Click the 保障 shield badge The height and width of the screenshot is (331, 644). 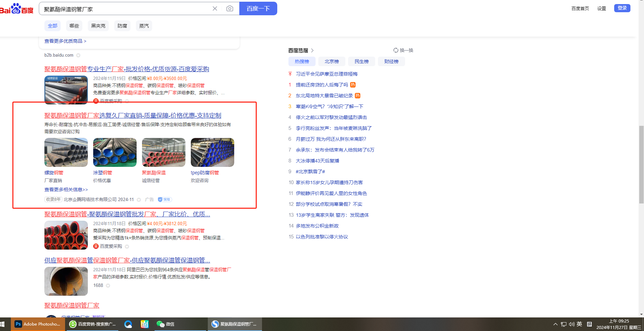[165, 199]
